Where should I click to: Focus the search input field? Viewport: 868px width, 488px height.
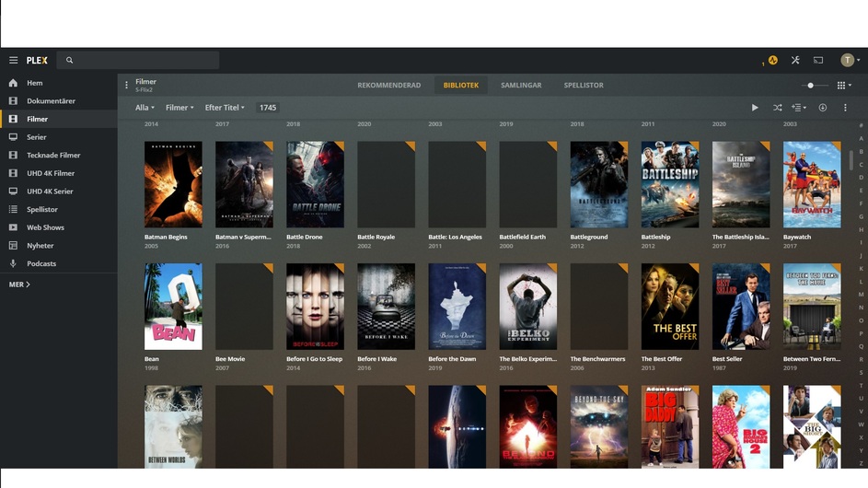tap(138, 60)
